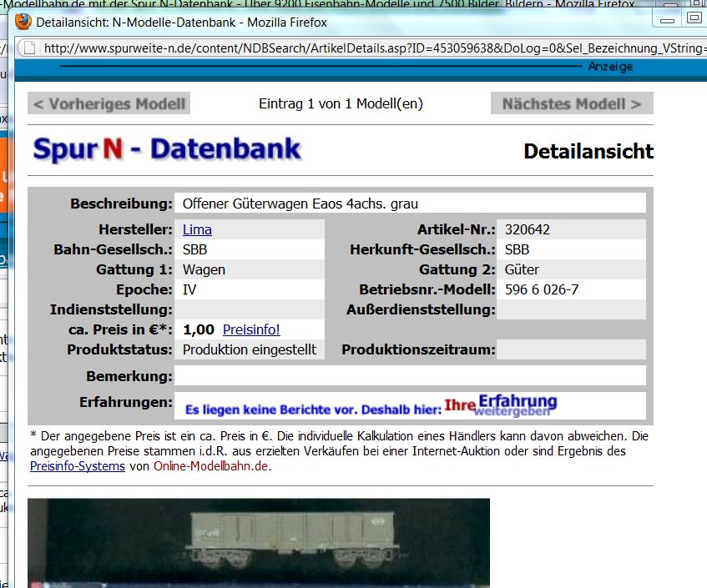This screenshot has height=588, width=707.
Task: Click the 'Ihre Erfahrung weitergeben' graphic
Action: [x=500, y=405]
